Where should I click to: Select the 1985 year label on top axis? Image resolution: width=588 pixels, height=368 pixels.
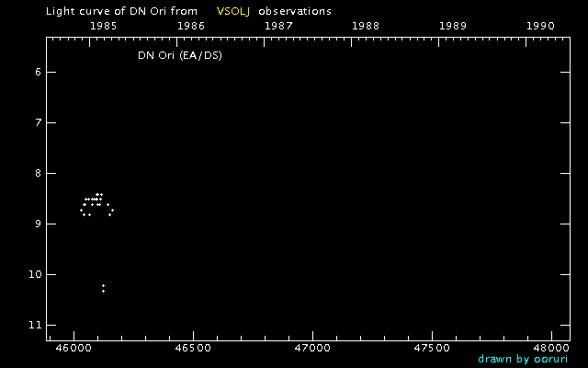pos(102,27)
